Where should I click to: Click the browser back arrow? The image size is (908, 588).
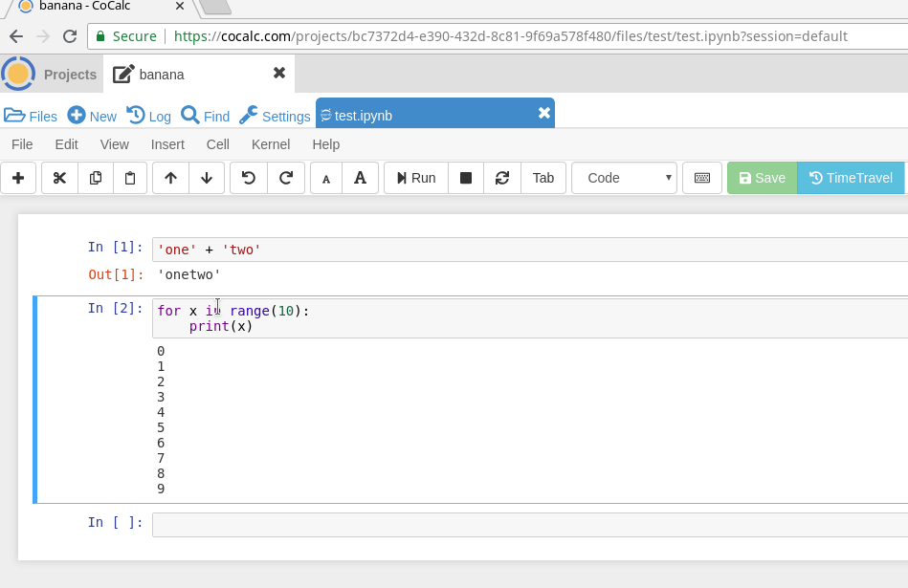[16, 36]
